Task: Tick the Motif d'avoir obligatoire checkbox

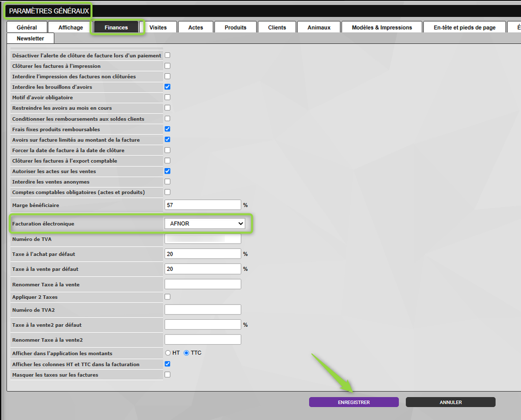Action: pyautogui.click(x=167, y=97)
